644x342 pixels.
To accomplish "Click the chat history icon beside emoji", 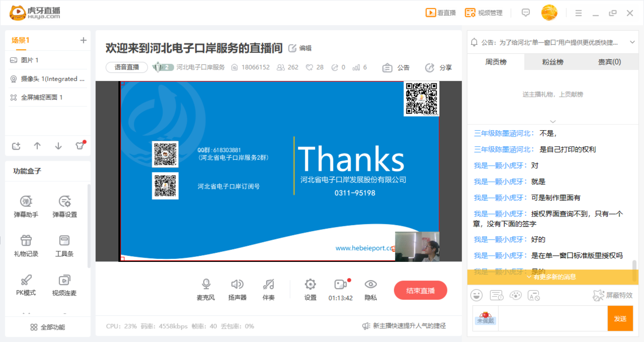I will pos(496,295).
